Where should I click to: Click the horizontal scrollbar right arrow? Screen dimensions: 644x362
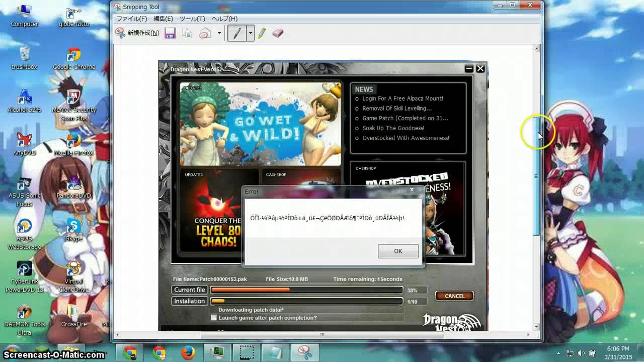click(528, 335)
